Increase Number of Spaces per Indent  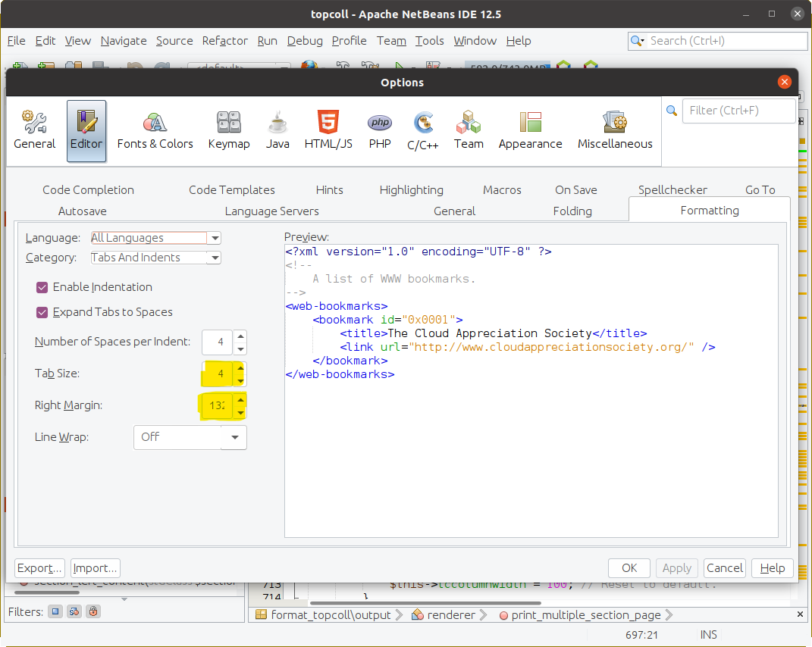[x=240, y=336]
